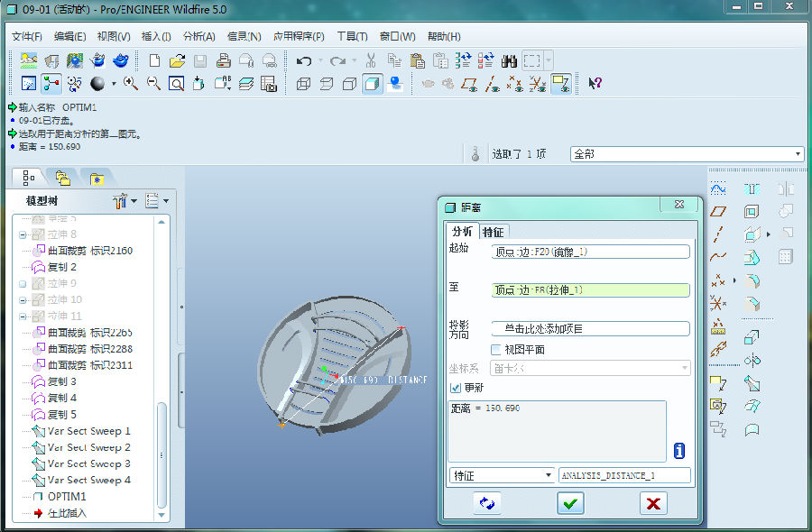The width and height of the screenshot is (812, 532).
Task: Select the shaded display mode icon
Action: pyautogui.click(x=372, y=84)
